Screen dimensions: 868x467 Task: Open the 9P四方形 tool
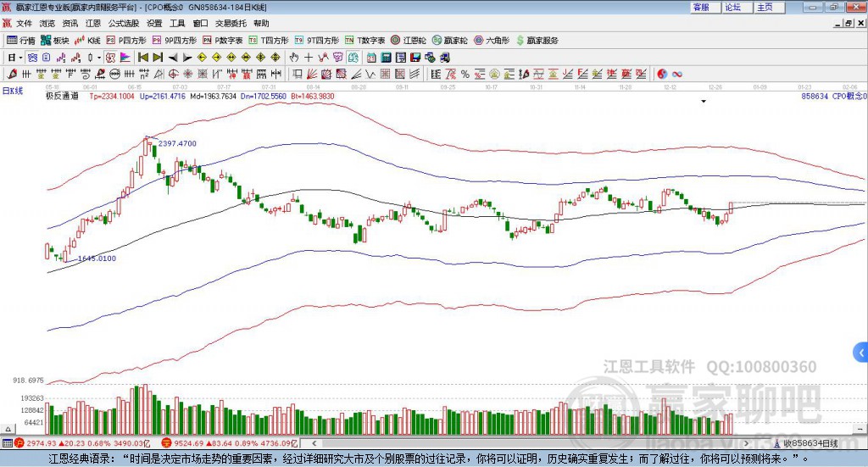click(x=175, y=41)
